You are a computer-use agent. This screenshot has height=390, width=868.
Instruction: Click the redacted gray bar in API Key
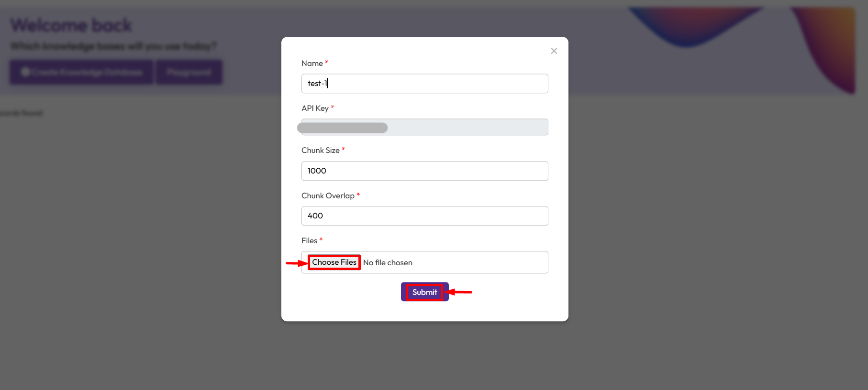point(342,128)
